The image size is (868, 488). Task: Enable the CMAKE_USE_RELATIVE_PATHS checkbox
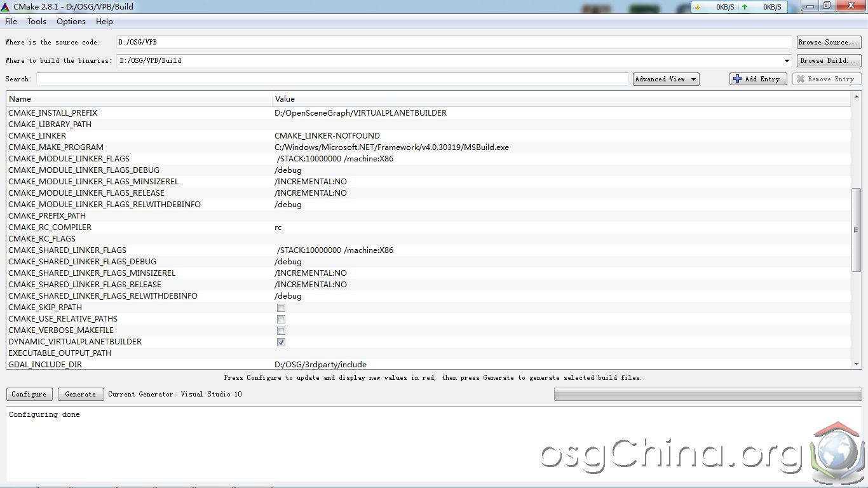pos(281,319)
